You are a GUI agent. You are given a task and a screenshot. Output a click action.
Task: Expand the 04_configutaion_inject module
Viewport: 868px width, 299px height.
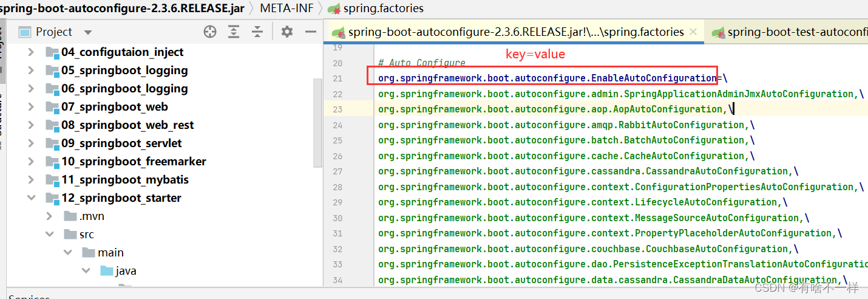tap(31, 52)
